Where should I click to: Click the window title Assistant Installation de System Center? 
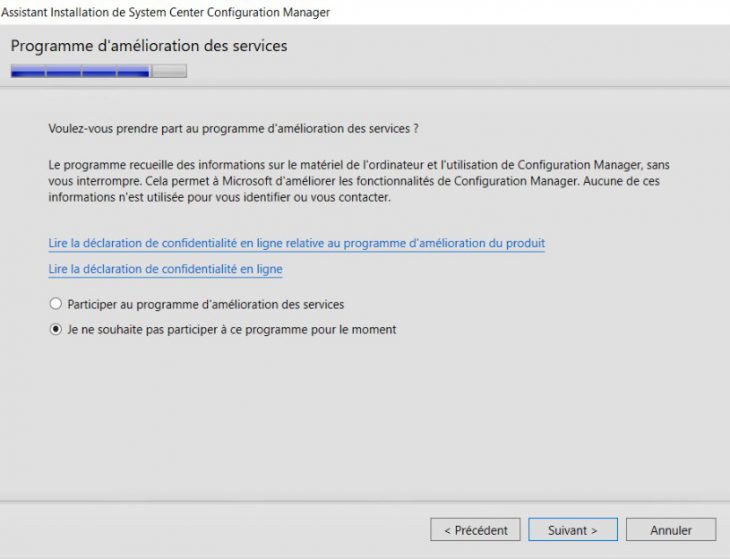click(100, 12)
